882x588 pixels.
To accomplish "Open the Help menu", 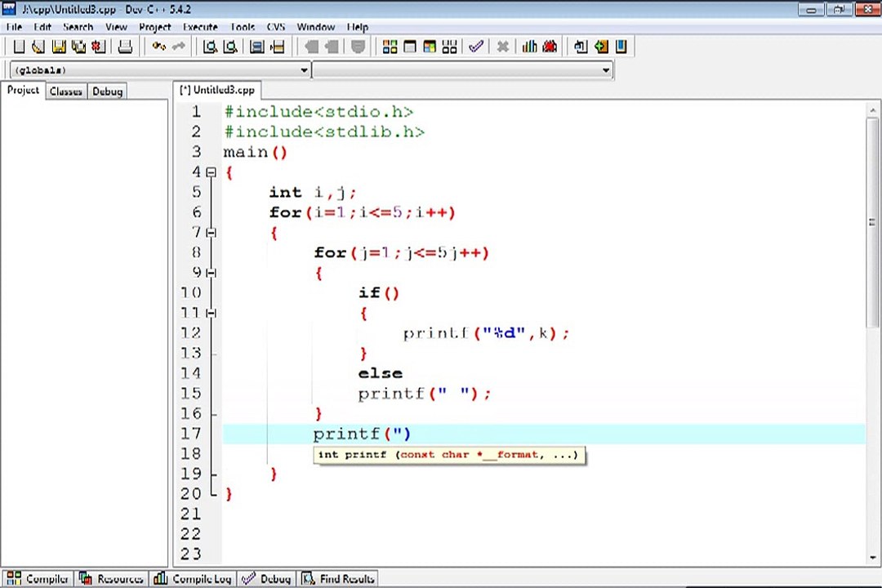I will [357, 26].
